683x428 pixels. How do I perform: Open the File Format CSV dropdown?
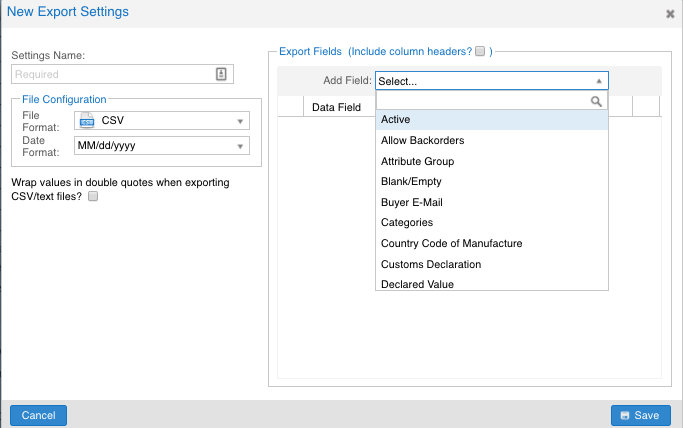click(162, 121)
